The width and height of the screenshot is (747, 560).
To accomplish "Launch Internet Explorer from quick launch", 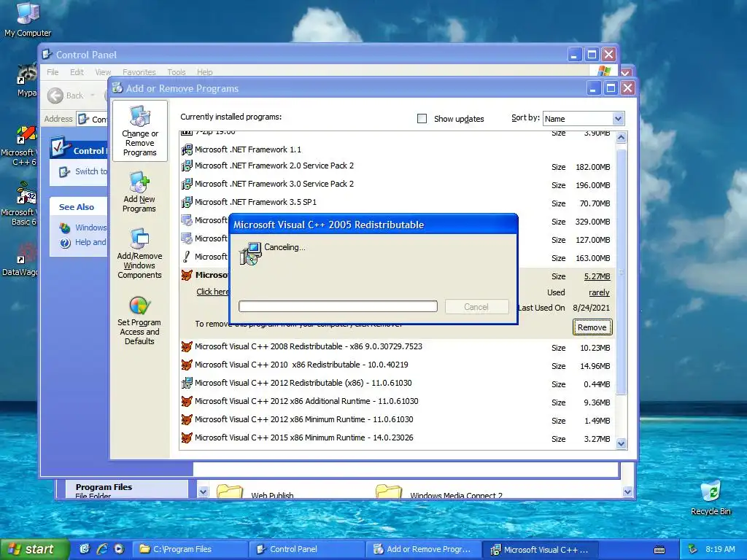I will click(x=102, y=549).
